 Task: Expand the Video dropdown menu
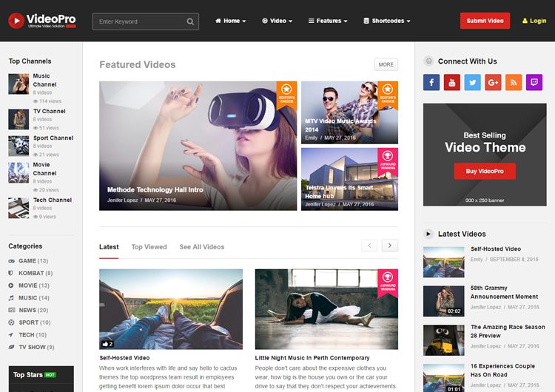[x=277, y=21]
